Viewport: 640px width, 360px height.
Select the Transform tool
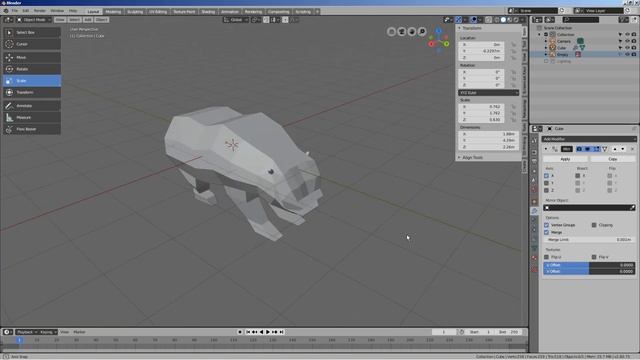(x=32, y=93)
